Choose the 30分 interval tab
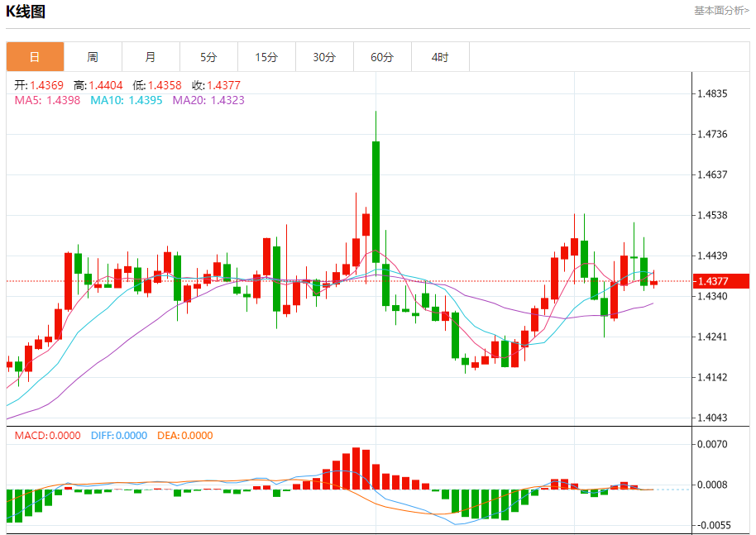The image size is (756, 535). [324, 57]
